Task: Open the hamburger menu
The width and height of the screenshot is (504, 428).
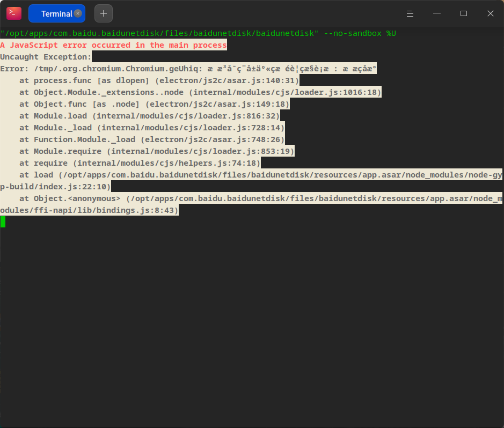Action: click(x=410, y=13)
